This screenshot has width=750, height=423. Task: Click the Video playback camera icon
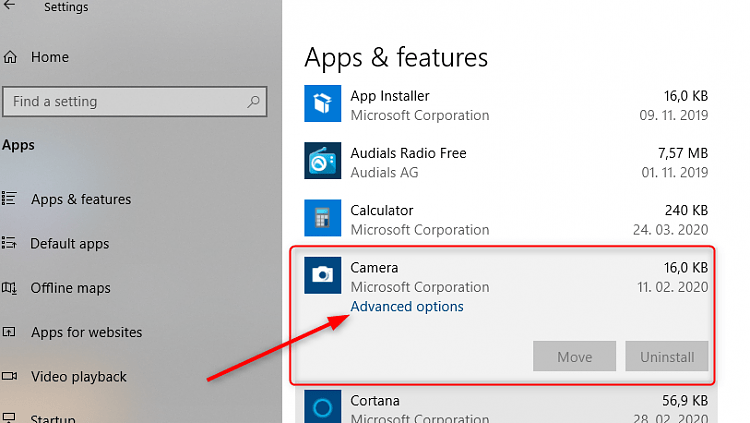(x=9, y=376)
